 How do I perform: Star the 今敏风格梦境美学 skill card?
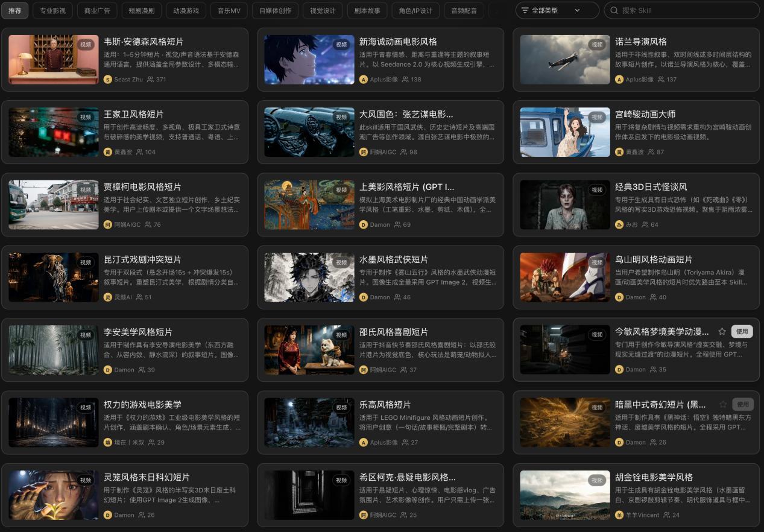pos(722,331)
